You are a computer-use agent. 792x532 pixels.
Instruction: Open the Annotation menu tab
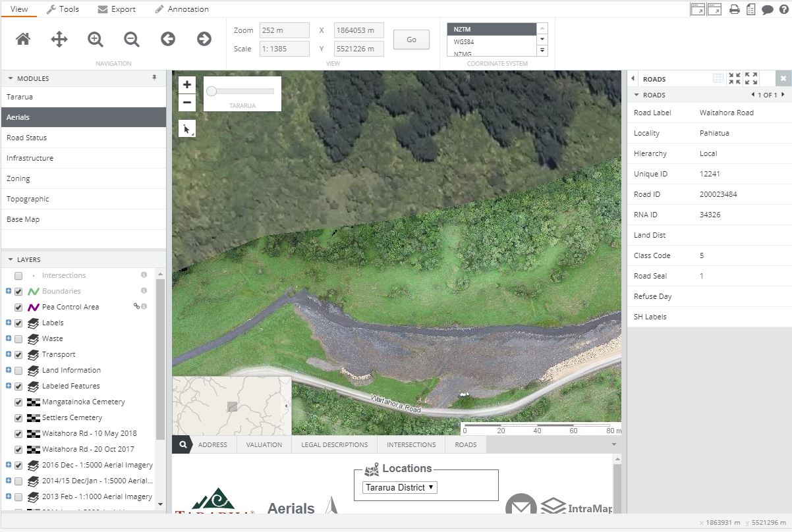pyautogui.click(x=182, y=9)
